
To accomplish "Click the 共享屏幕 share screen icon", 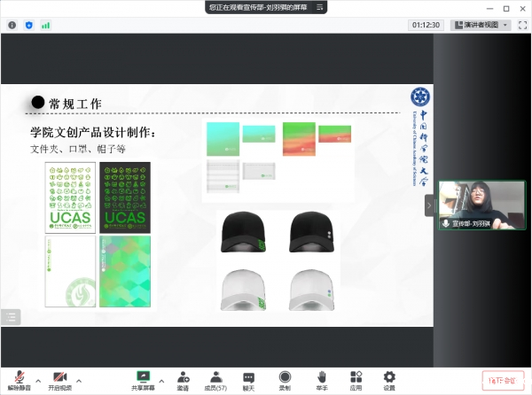I will 143,377.
